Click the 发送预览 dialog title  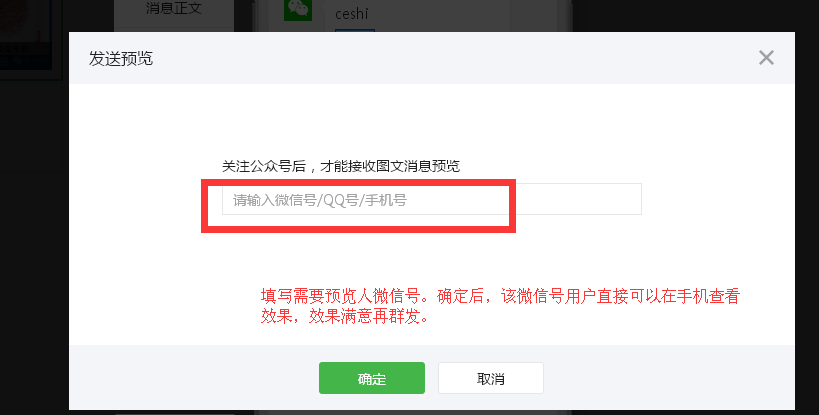[121, 58]
